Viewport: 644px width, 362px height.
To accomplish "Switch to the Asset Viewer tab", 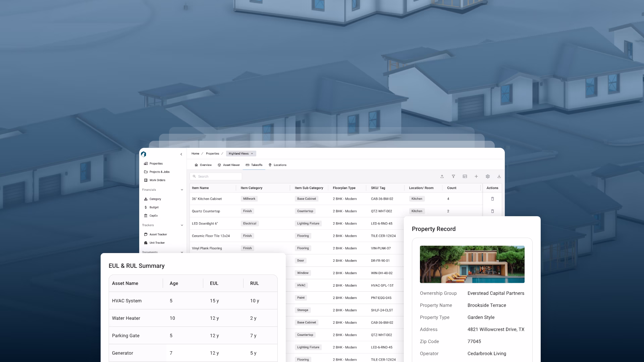I will click(x=229, y=165).
